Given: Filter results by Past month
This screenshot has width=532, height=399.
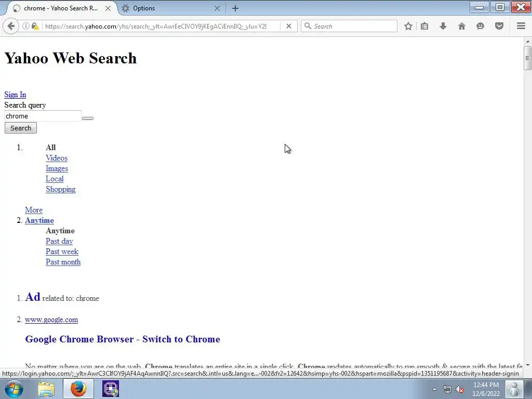Looking at the screenshot, I should pyautogui.click(x=63, y=262).
